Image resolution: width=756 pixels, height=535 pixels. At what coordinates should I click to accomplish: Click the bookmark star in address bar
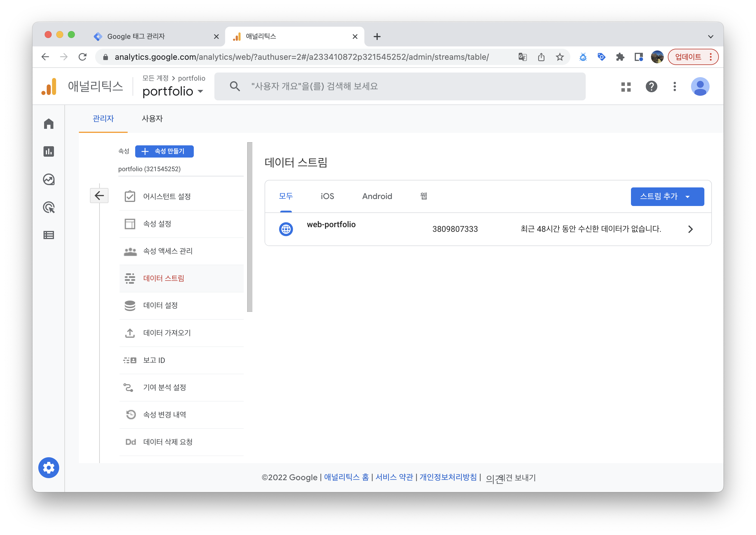point(560,57)
